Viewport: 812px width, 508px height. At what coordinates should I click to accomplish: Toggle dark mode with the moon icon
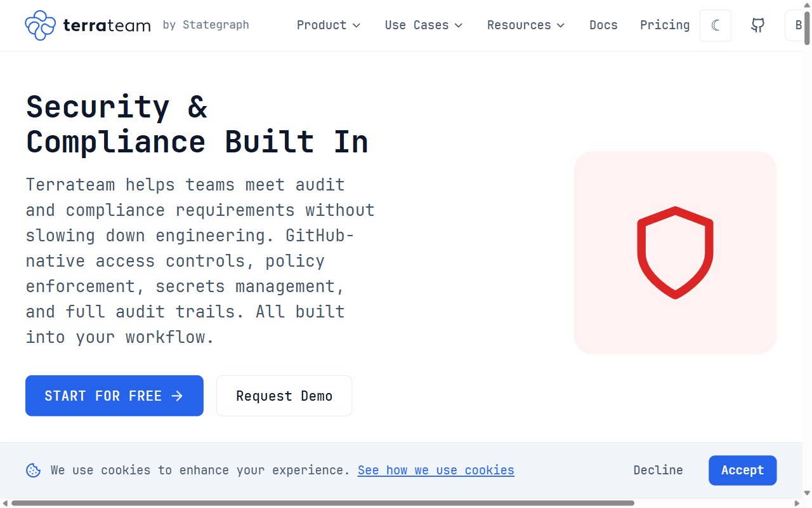coord(716,25)
